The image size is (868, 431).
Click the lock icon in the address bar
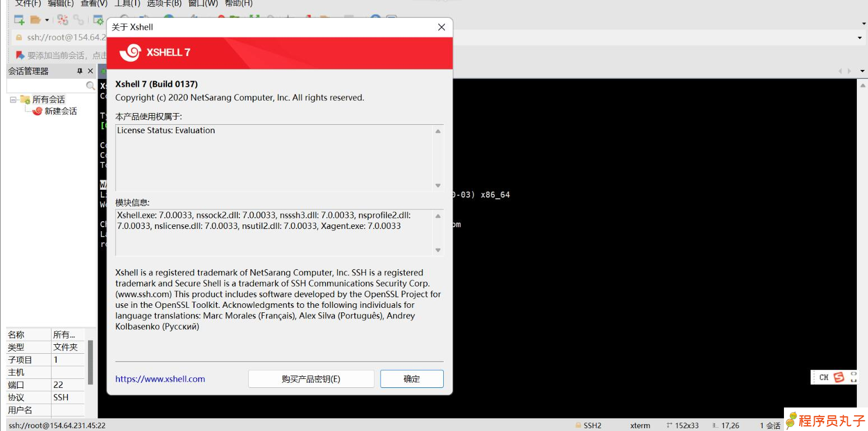tap(18, 38)
